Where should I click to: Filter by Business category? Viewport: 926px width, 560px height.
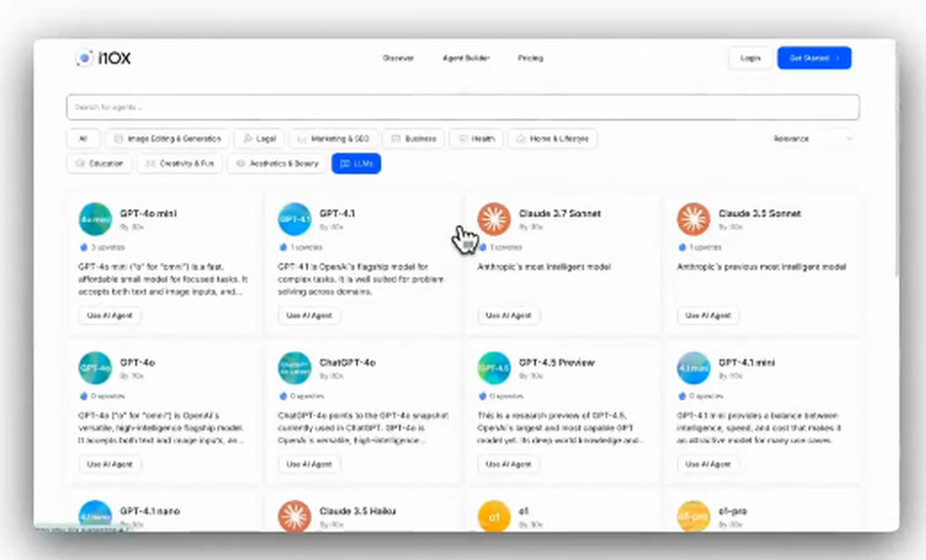[x=413, y=139]
